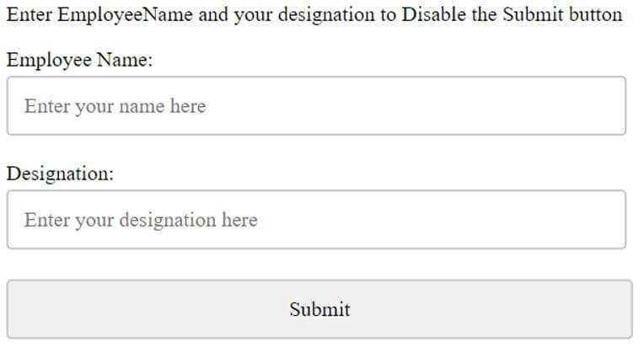Click "Submit" text inside the gray button
644x347 pixels.
tap(319, 309)
